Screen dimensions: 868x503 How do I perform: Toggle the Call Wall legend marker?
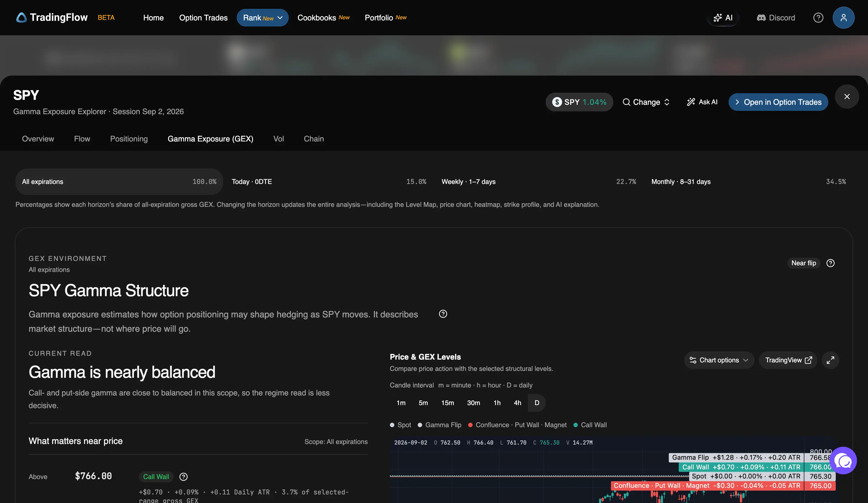point(576,425)
